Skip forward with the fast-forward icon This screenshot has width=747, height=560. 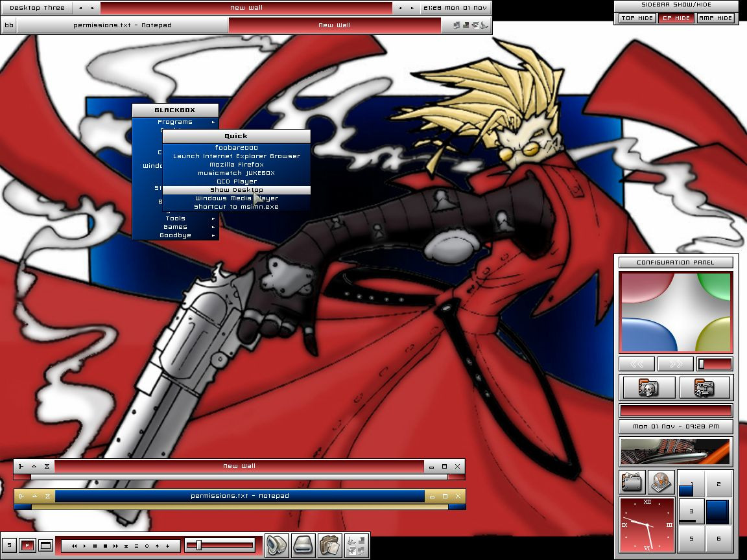tap(116, 546)
